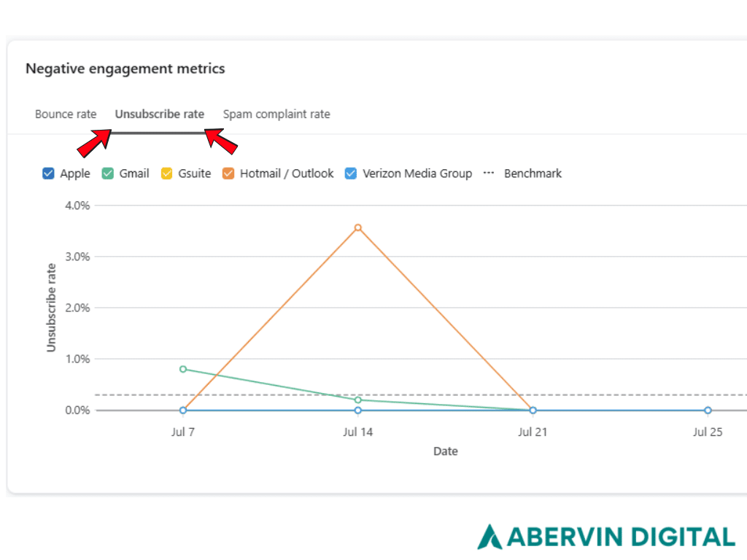Open the Spam complaint rate tab

coord(276,114)
